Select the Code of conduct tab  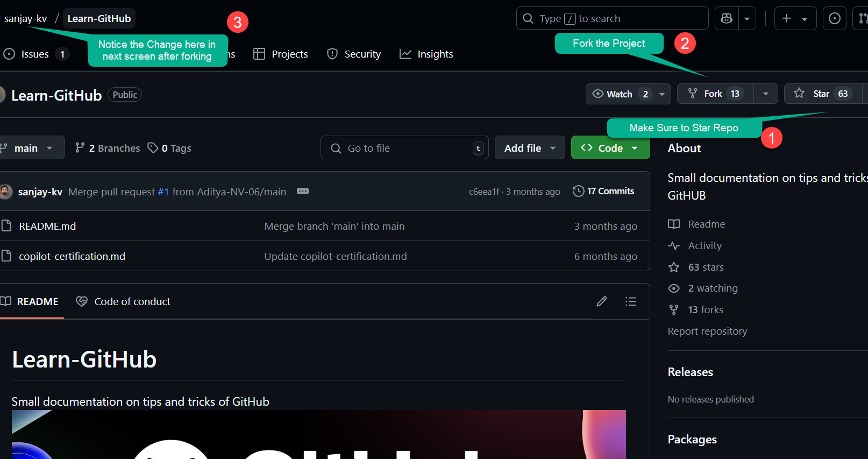pos(123,302)
